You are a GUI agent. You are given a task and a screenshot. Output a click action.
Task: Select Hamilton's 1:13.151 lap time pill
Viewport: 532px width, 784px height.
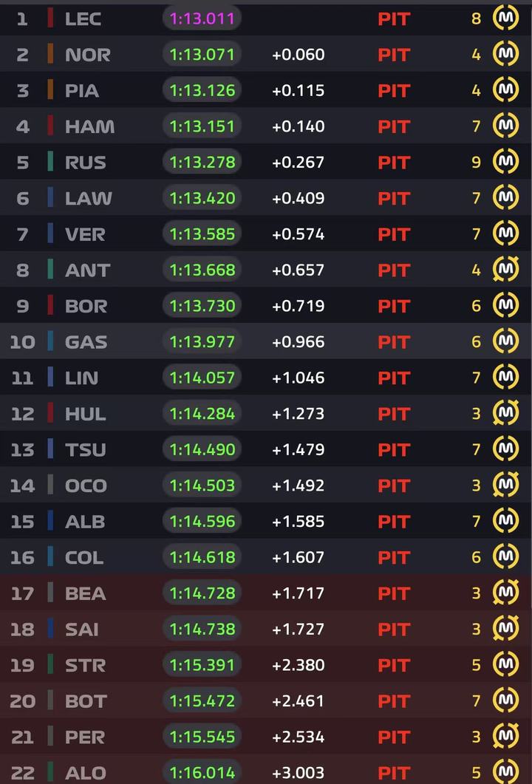202,126
